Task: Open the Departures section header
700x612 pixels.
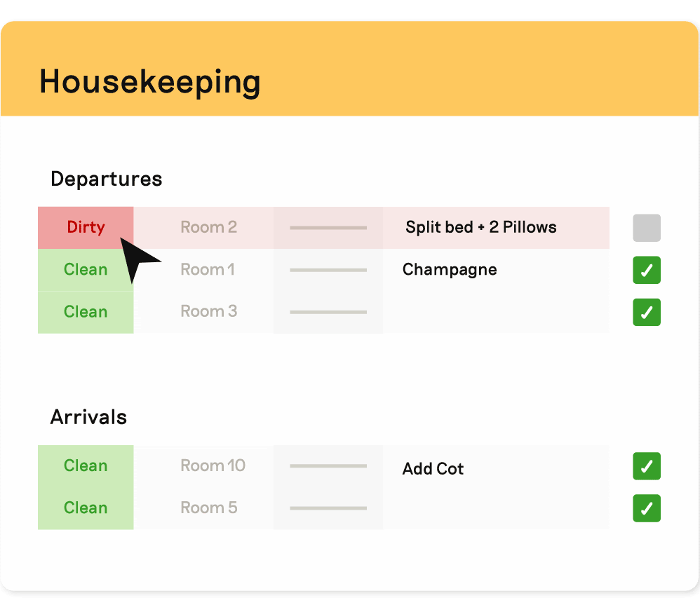Action: click(x=105, y=179)
